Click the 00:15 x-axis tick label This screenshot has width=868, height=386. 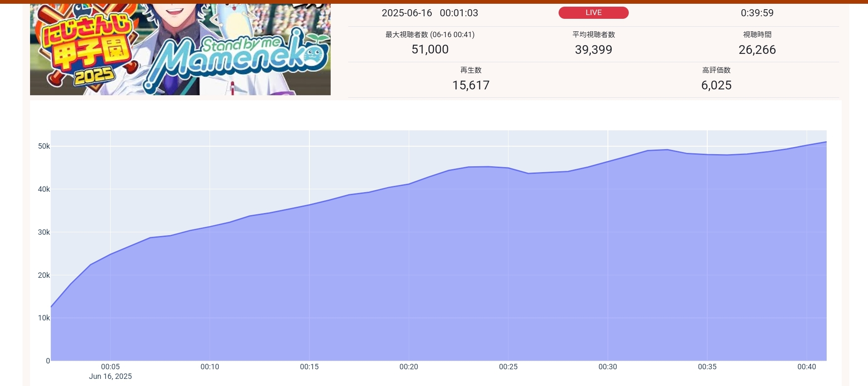tap(309, 367)
